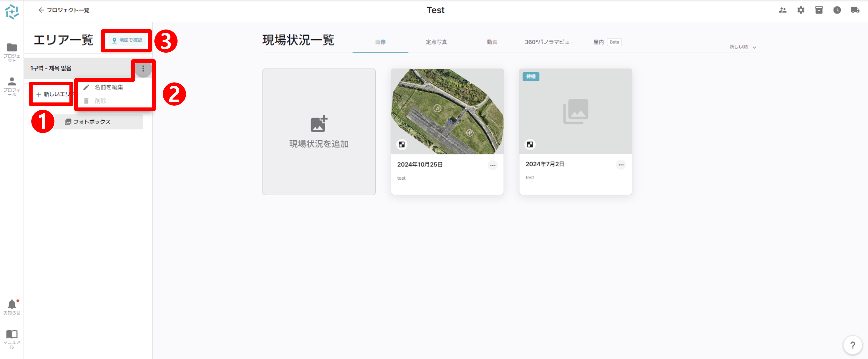The width and height of the screenshot is (868, 359).
Task: Select the プロジェクト folder icon in sidebar
Action: point(12,47)
